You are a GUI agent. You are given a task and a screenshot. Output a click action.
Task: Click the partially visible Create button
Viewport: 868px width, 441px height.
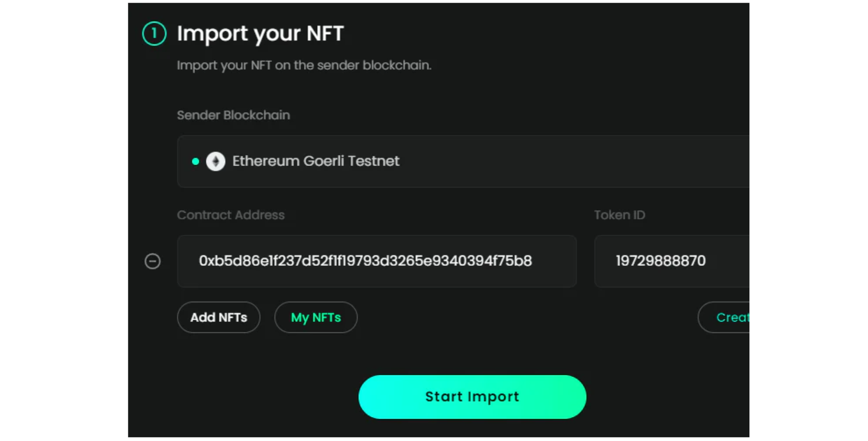(724, 317)
